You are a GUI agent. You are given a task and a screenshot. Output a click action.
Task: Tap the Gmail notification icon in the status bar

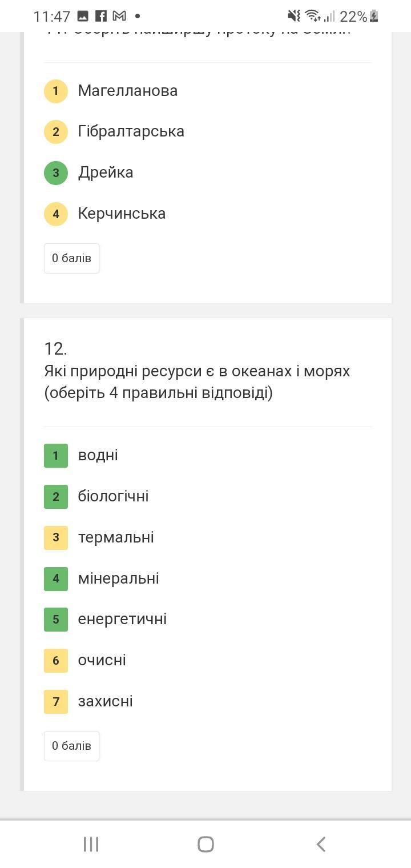pyautogui.click(x=119, y=16)
